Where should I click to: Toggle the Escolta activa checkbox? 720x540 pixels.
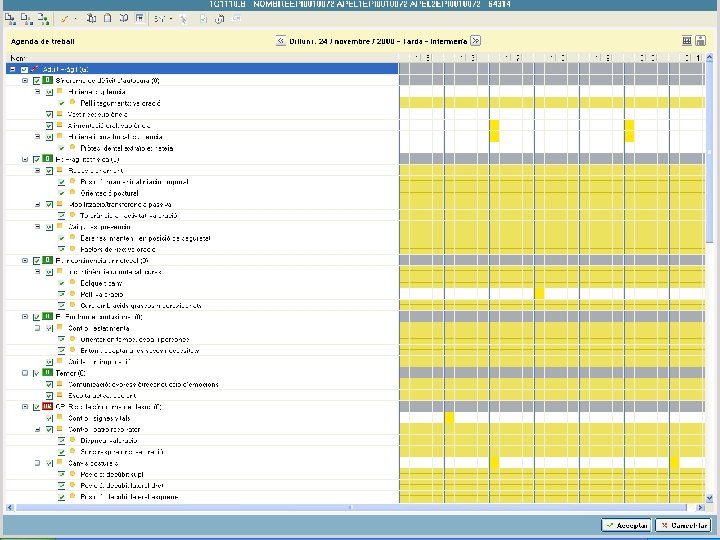(x=49, y=395)
